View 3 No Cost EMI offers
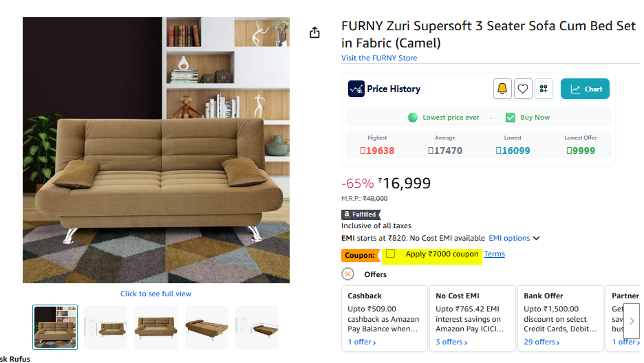Viewport: 644px width, 363px height. click(451, 342)
